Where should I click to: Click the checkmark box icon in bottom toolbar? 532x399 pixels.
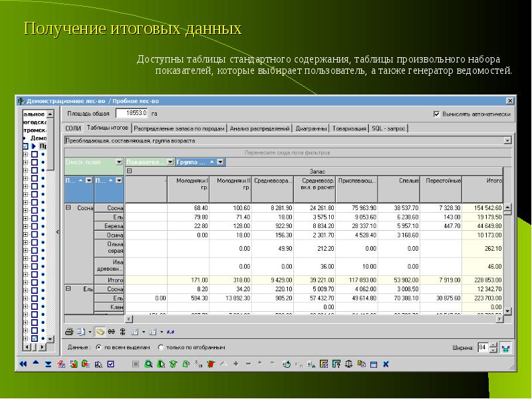tap(110, 364)
